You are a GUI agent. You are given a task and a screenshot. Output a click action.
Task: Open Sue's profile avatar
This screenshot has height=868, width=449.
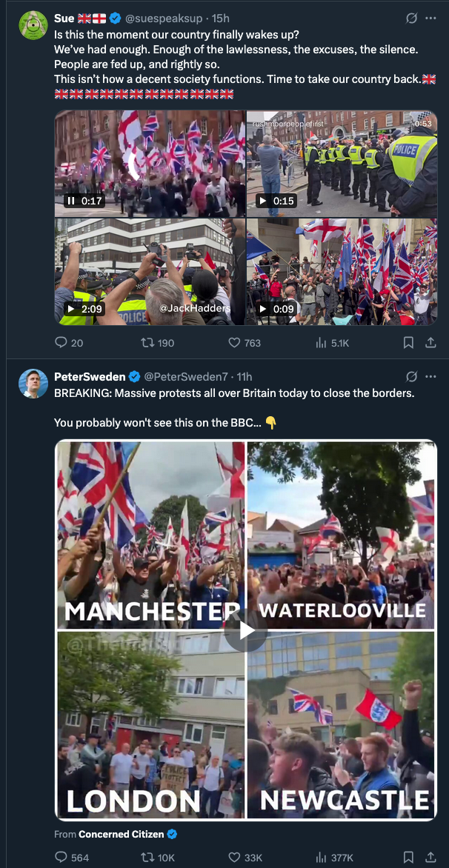[x=33, y=25]
